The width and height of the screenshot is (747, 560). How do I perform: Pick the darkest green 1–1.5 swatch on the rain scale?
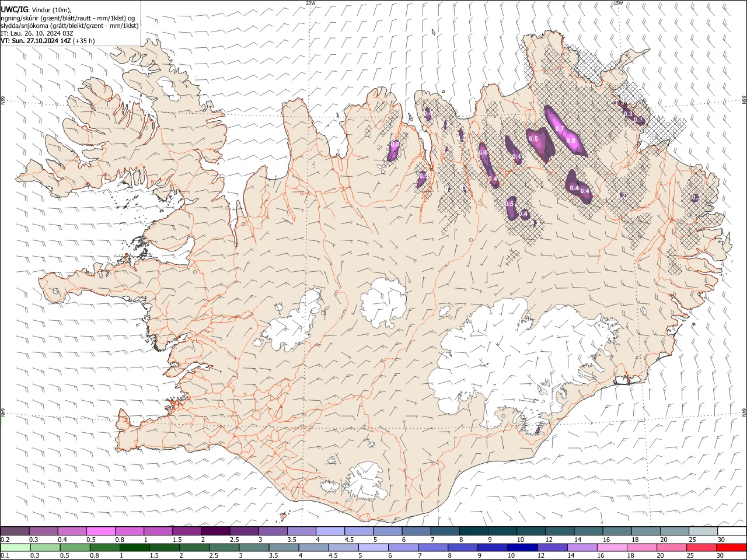click(135, 547)
